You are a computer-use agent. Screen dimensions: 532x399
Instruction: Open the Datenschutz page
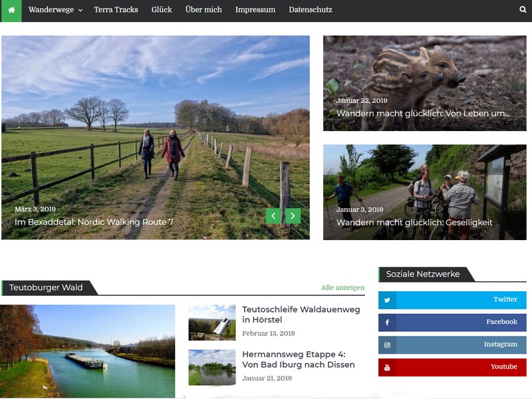coord(311,9)
